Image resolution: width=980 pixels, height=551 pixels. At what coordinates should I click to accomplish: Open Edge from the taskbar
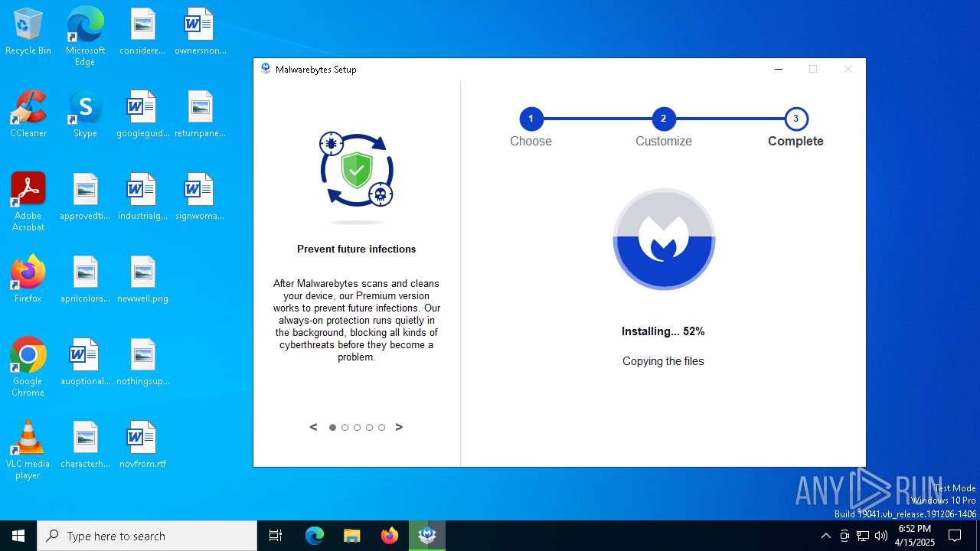click(x=315, y=536)
